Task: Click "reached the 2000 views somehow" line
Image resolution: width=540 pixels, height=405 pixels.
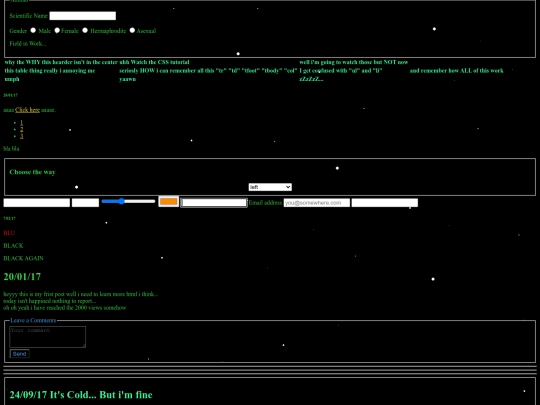Action: (x=65, y=308)
